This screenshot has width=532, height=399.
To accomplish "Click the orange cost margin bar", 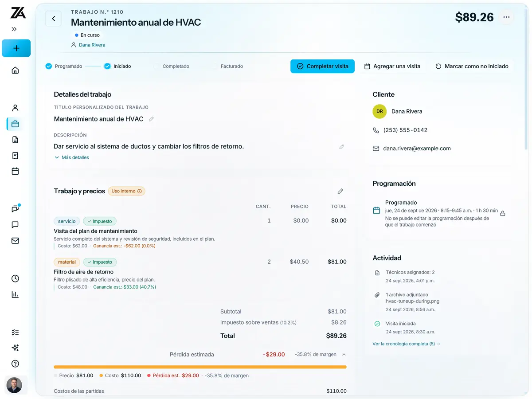I will pos(200,367).
